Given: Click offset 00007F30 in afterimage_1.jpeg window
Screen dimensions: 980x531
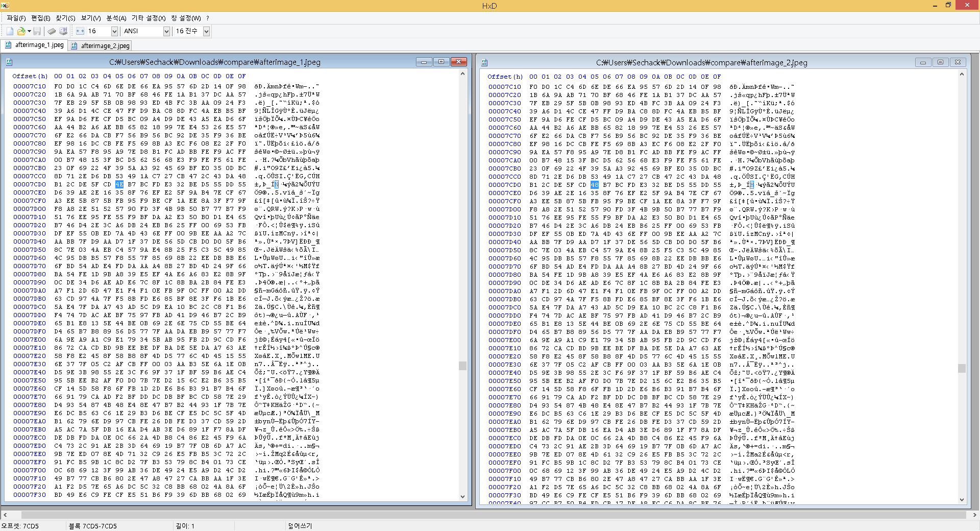Looking at the screenshot, I should pyautogui.click(x=30, y=495).
